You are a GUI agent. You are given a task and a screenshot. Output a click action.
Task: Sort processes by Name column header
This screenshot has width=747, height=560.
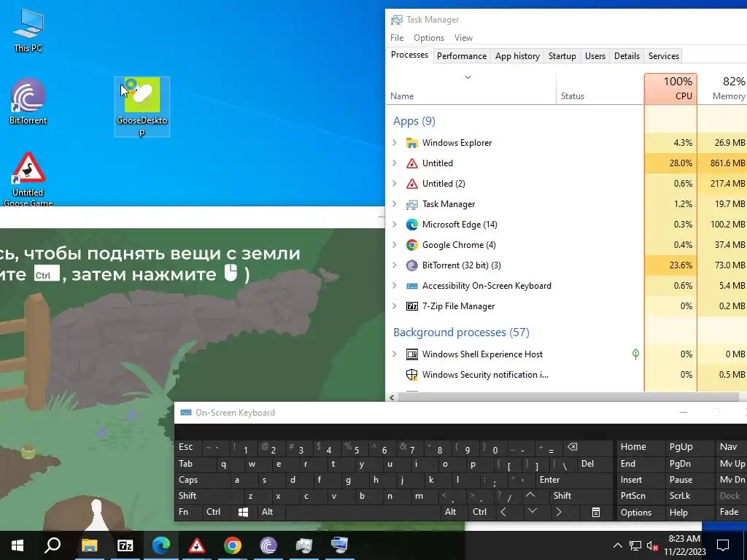[471, 88]
